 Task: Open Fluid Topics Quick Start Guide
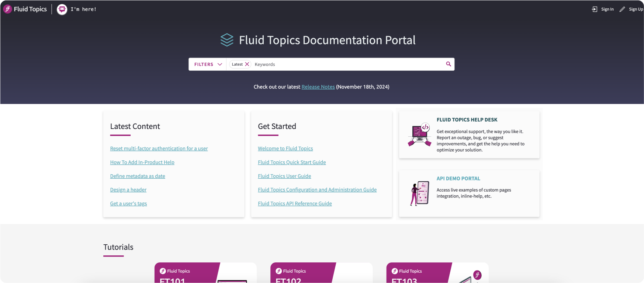tap(292, 162)
